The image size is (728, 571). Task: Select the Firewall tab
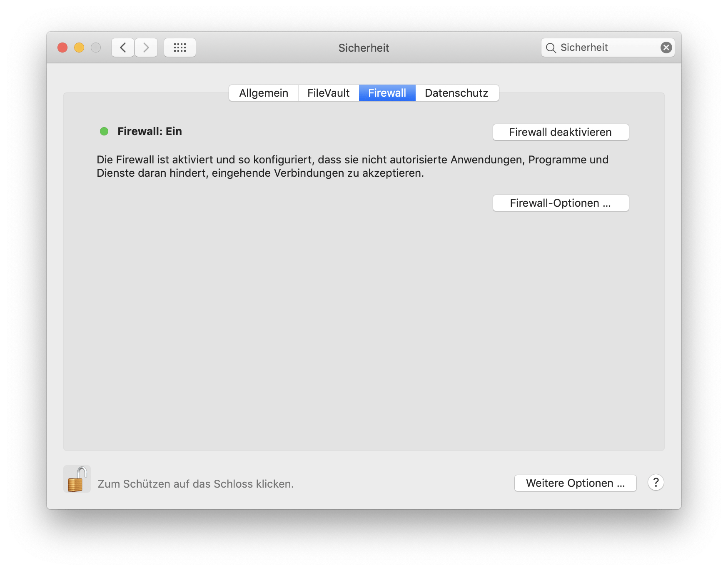tap(387, 93)
